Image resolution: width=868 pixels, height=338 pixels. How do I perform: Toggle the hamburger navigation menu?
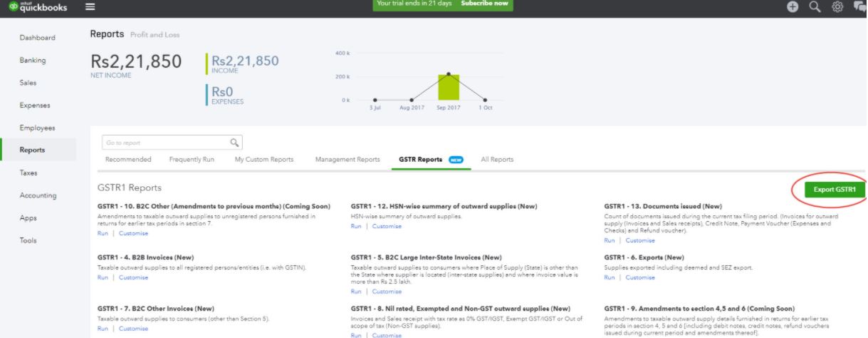[x=90, y=6]
